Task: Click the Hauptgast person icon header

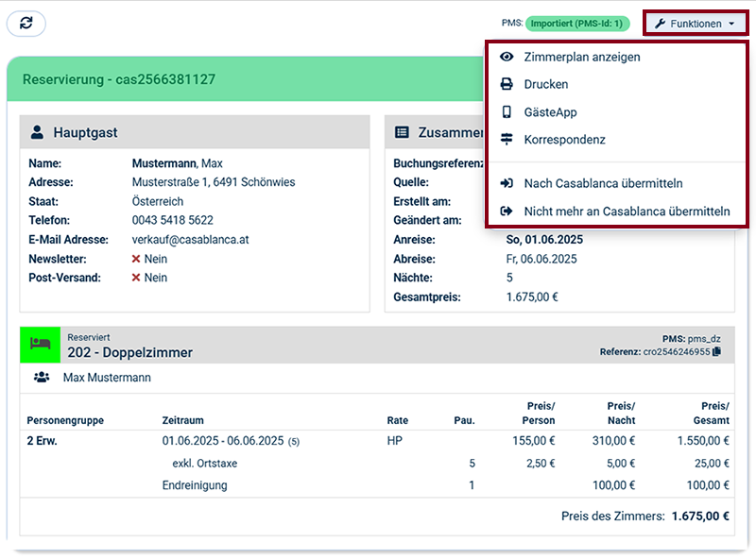Action: (37, 133)
